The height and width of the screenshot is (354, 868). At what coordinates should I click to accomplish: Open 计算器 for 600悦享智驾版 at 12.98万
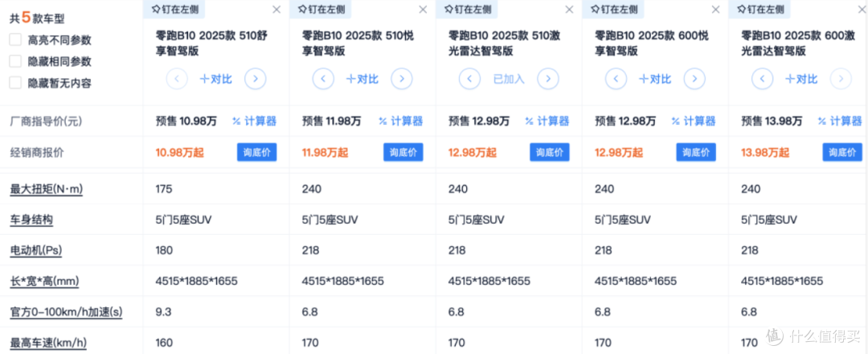pyautogui.click(x=693, y=121)
